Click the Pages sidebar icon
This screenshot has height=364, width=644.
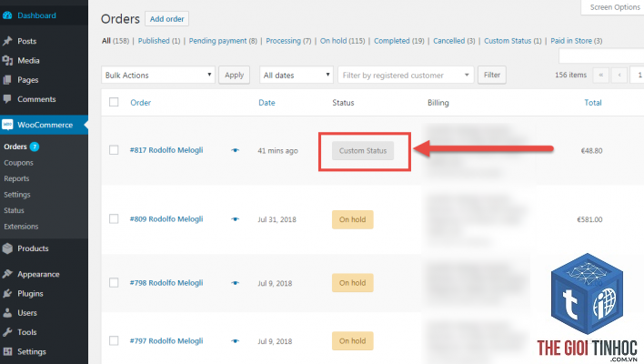click(x=7, y=80)
